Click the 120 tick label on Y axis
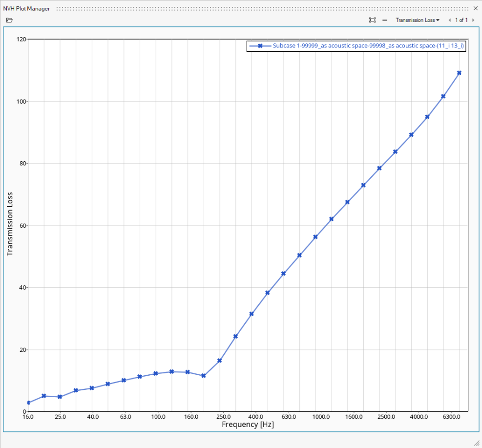Screen dimensions: 482x448 [20, 39]
